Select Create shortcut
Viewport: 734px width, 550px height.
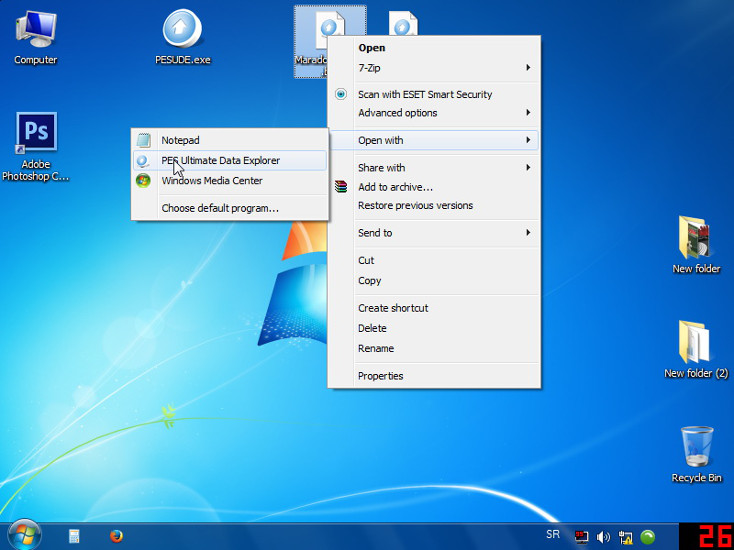(x=434, y=308)
